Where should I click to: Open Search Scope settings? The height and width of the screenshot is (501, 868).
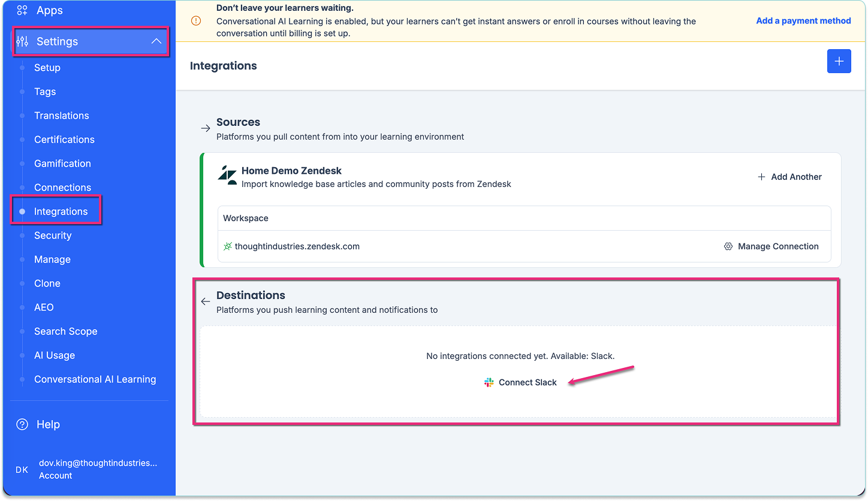pyautogui.click(x=65, y=331)
